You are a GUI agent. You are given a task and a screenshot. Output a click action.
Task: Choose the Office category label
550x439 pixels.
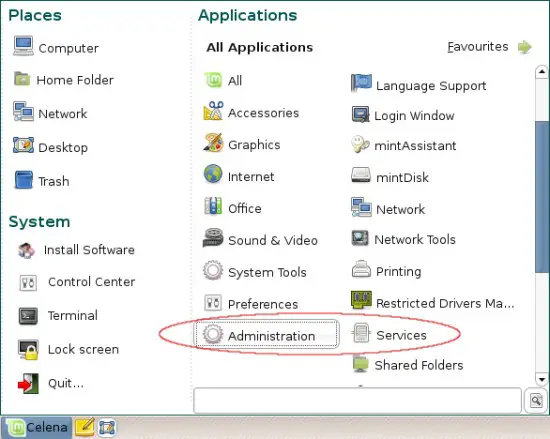(x=244, y=209)
